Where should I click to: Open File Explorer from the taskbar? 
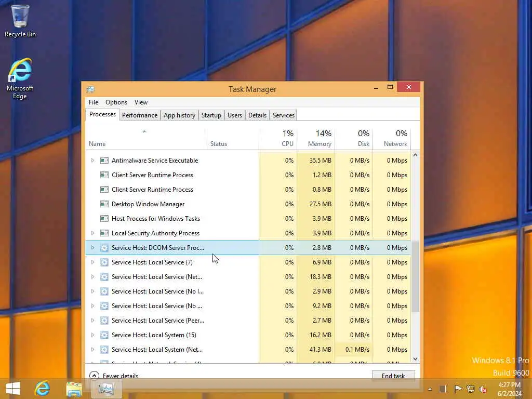74,389
